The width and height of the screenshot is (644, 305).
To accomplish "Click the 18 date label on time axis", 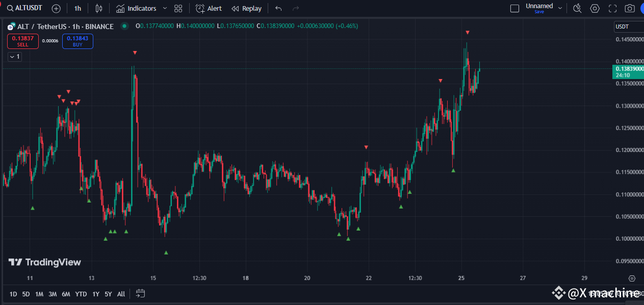I will (x=246, y=278).
